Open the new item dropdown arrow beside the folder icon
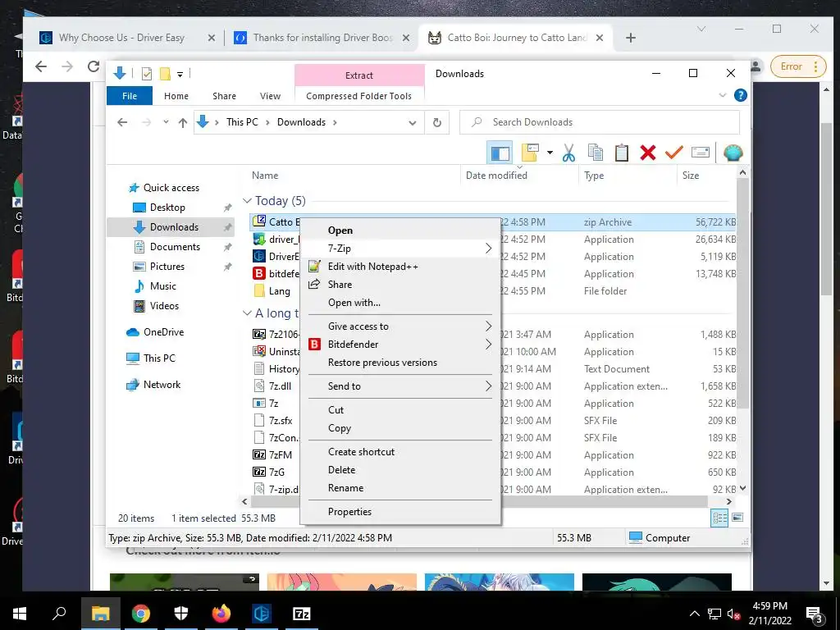Image resolution: width=840 pixels, height=630 pixels. tap(550, 153)
